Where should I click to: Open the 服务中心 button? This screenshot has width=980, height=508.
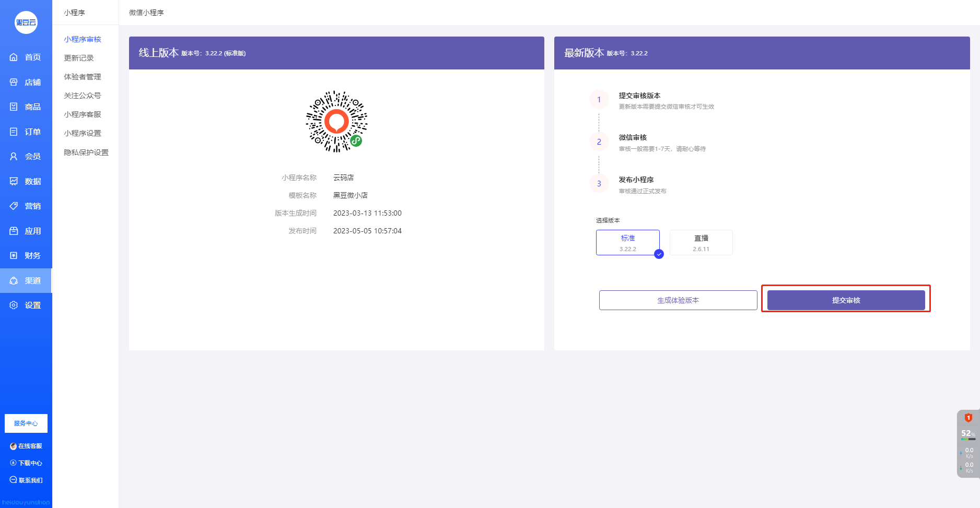[26, 423]
